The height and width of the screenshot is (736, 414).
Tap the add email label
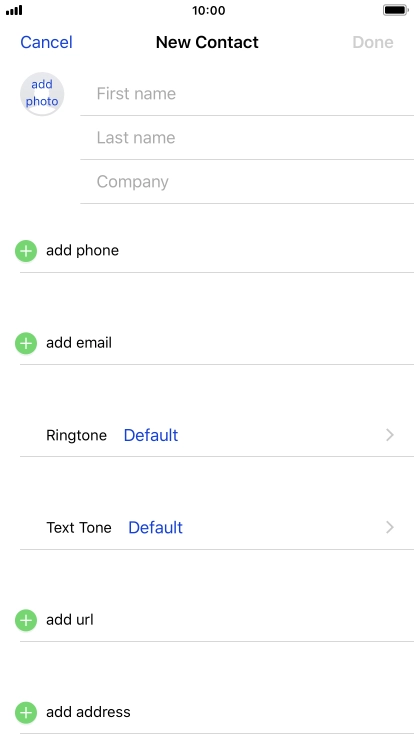click(79, 343)
